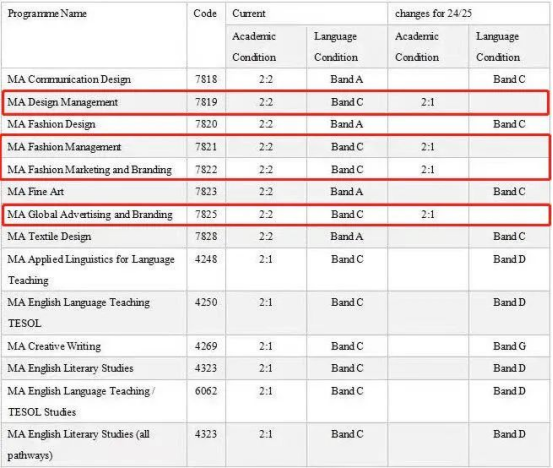The width and height of the screenshot is (553, 468).
Task: Click Band C change for MA Textile Design
Action: click(509, 236)
